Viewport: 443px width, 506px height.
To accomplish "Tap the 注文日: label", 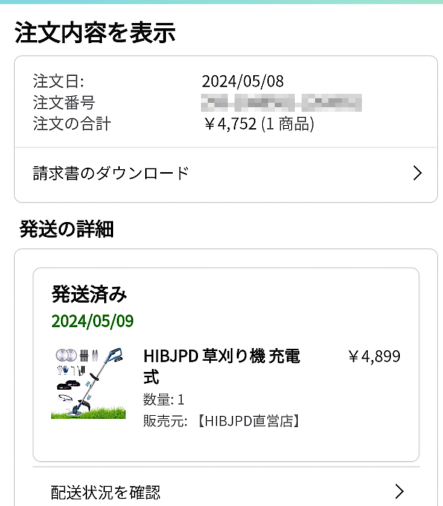I will 58,81.
